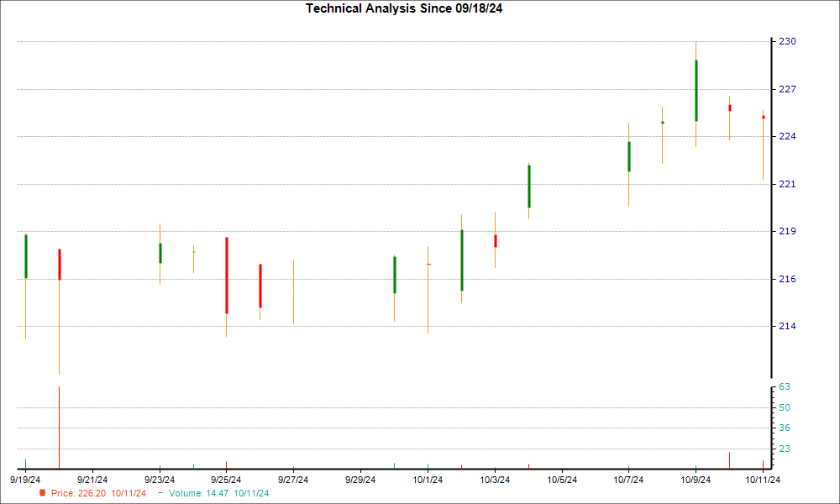This screenshot has height=504, width=840.
Task: Select the 10/3/24 date label
Action: (x=495, y=480)
